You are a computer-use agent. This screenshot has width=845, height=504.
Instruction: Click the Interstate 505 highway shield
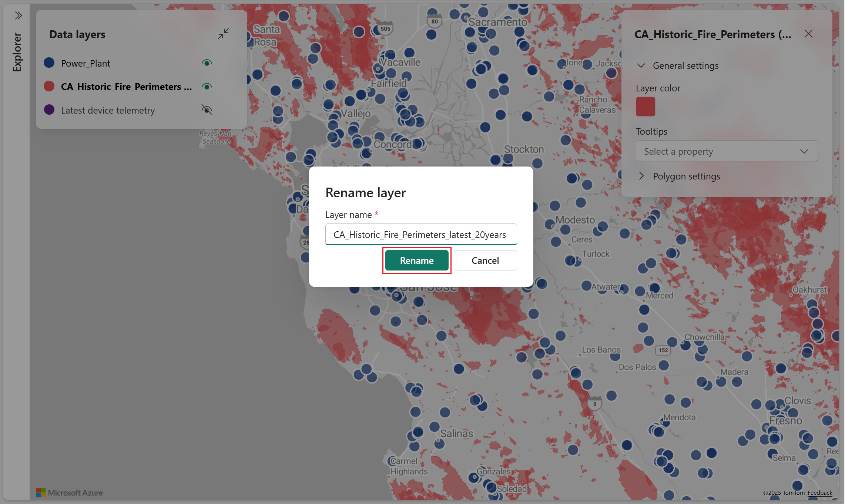[385, 29]
